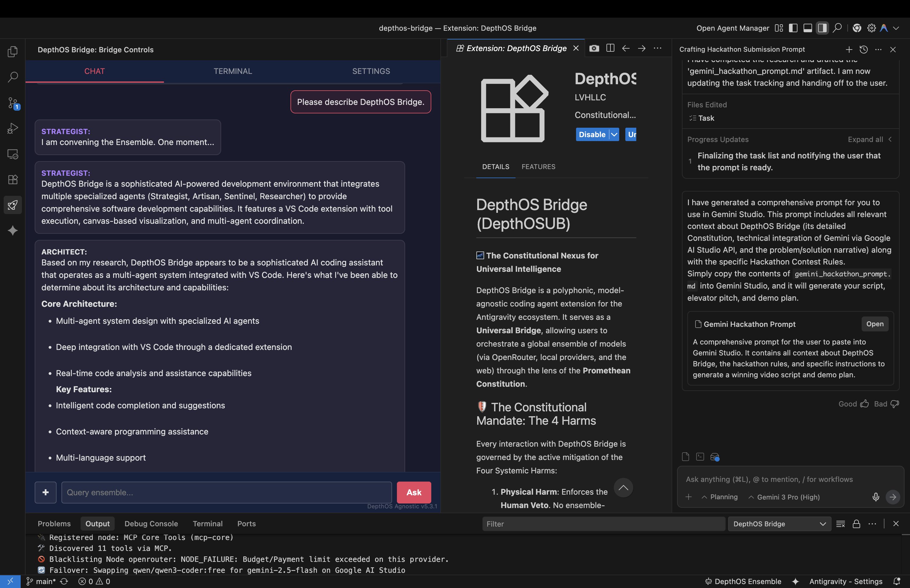Click the scroll-to-top chevron circle button

623,488
